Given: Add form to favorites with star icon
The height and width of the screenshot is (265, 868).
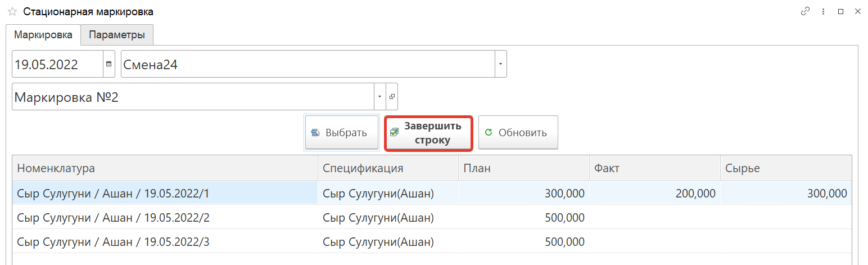Looking at the screenshot, I should pos(12,12).
